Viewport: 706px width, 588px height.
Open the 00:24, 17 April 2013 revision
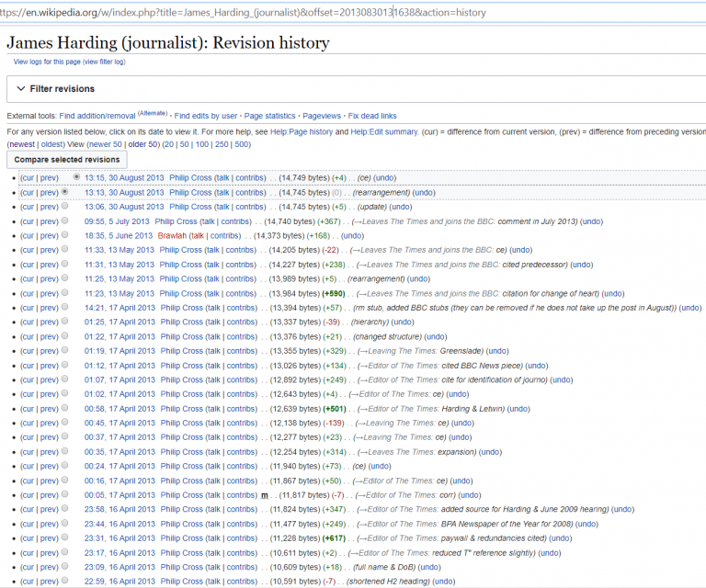120,467
